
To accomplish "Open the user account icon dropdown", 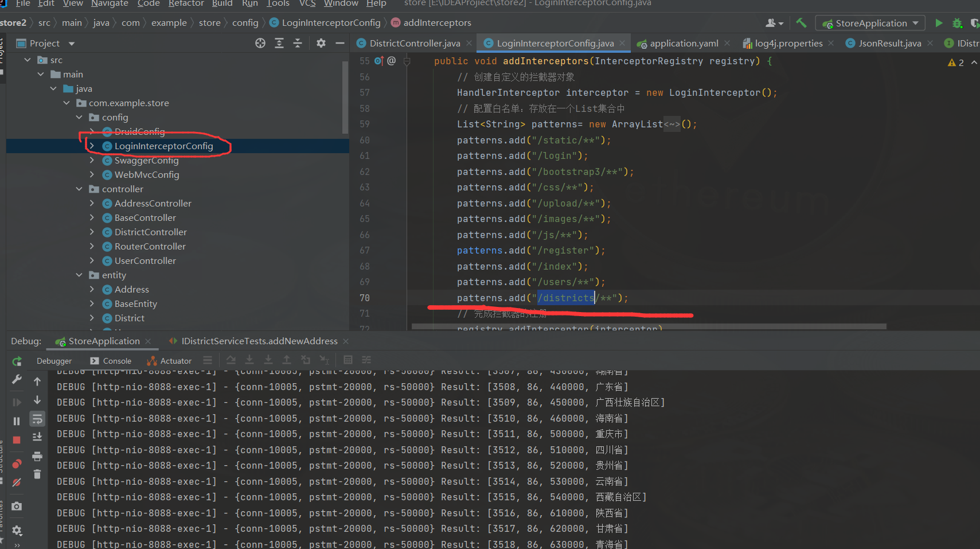I will click(774, 23).
